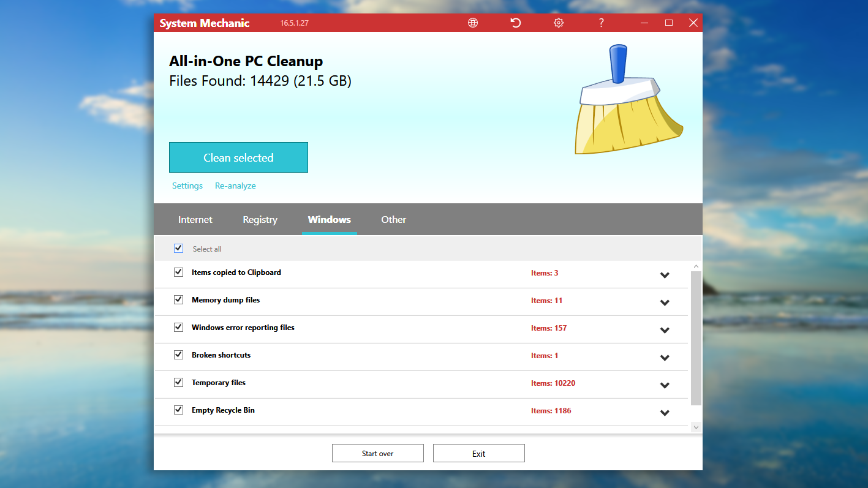Click the Start over button
868x488 pixels.
click(x=378, y=453)
